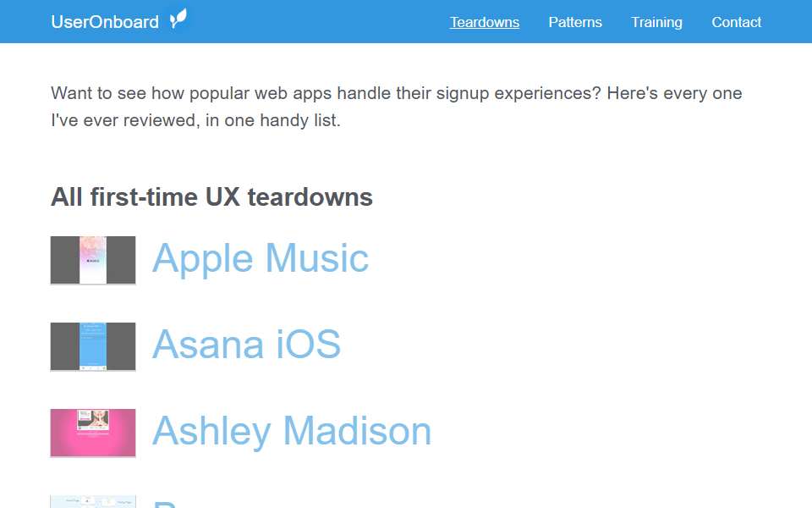Open the Ashley Madison teardown link
The width and height of the screenshot is (812, 508).
point(292,431)
